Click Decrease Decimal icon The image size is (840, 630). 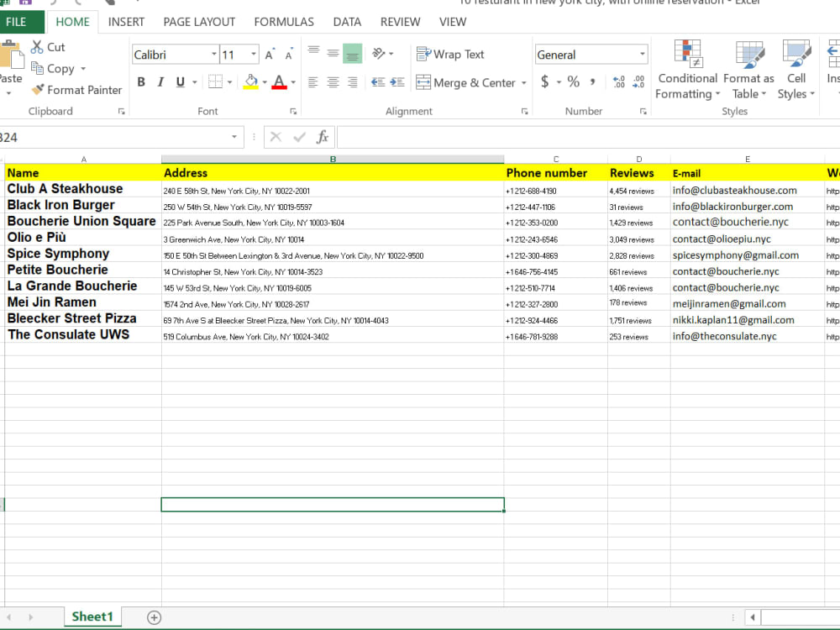tap(638, 81)
